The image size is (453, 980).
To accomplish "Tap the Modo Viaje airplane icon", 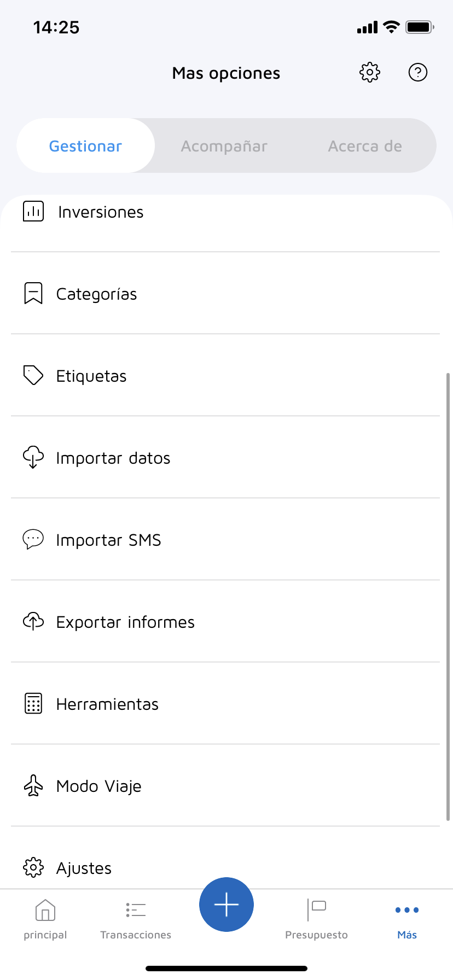I will pos(33,785).
